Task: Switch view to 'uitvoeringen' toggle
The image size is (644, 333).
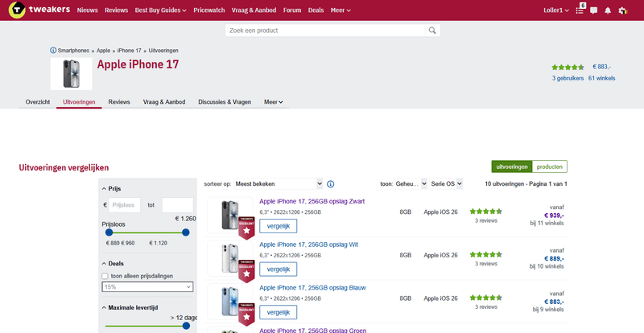Action: coord(512,166)
